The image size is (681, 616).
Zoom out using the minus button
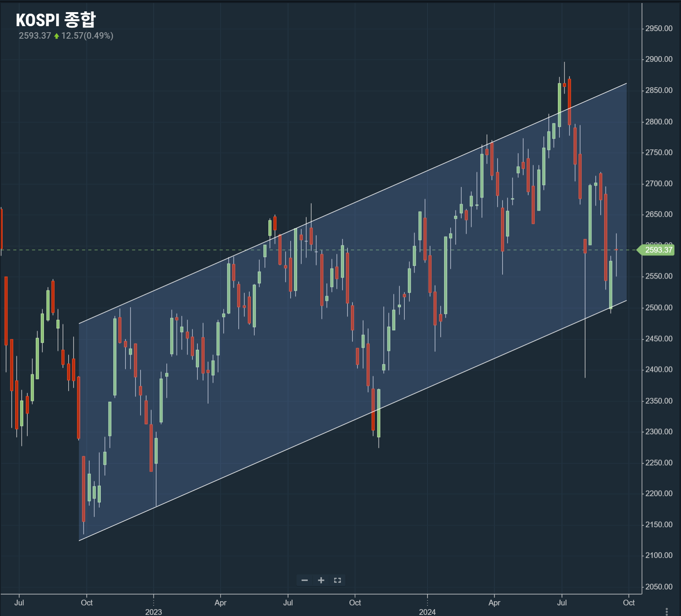pos(304,580)
